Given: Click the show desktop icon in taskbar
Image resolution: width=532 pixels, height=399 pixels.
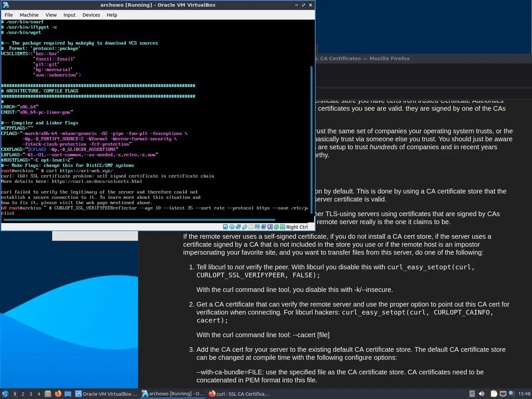Looking at the screenshot, I should (68, 394).
